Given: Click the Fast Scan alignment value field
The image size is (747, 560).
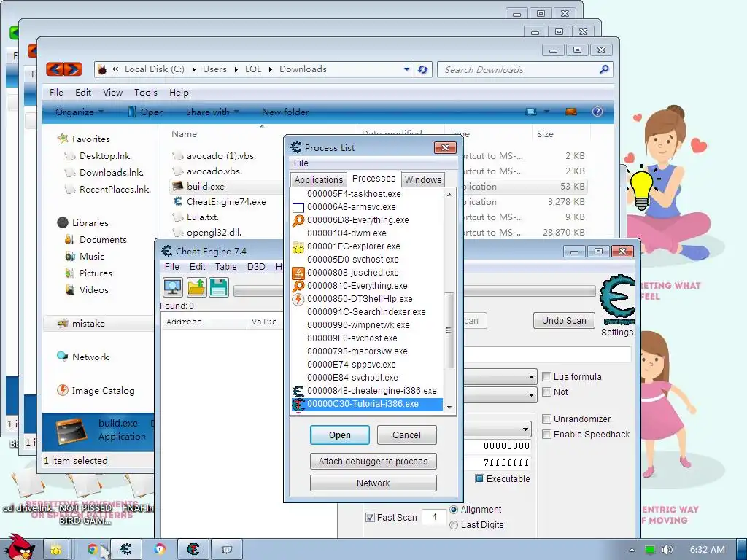Looking at the screenshot, I should pos(434,517).
